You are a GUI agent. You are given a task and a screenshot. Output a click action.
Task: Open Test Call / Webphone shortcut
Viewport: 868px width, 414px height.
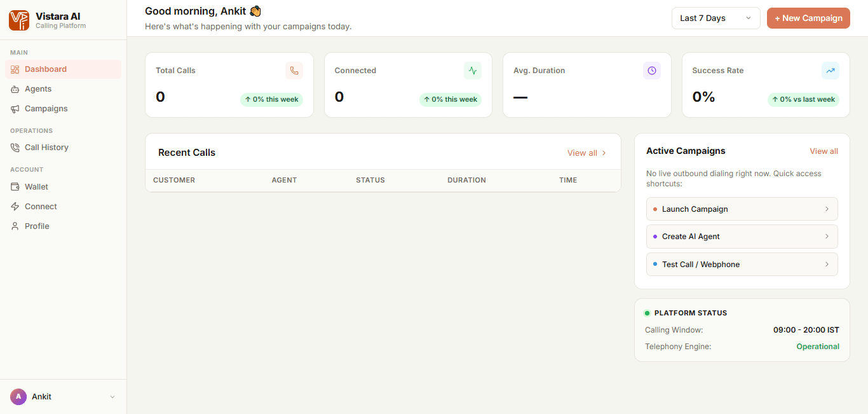coord(742,265)
